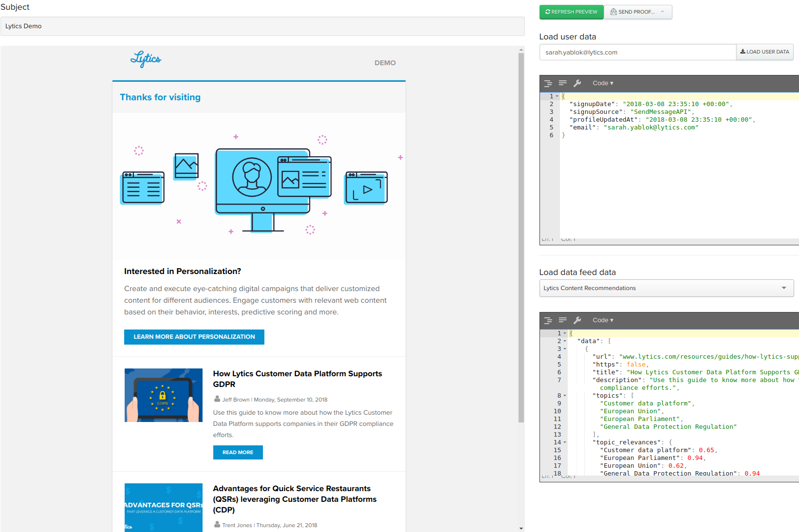Screen dimensions: 799x532
Task: Click the repair wrench in the user data editor
Action: pyautogui.click(x=577, y=83)
